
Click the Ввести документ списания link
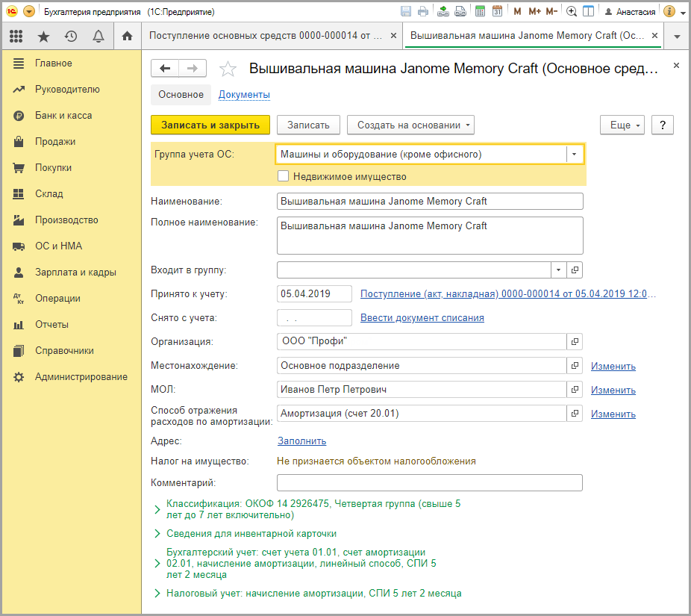coord(422,317)
